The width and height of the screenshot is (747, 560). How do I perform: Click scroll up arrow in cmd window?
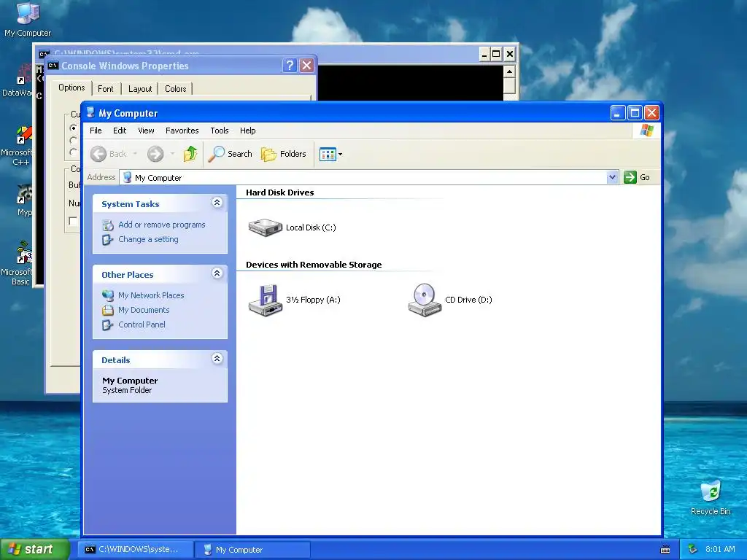(x=509, y=72)
